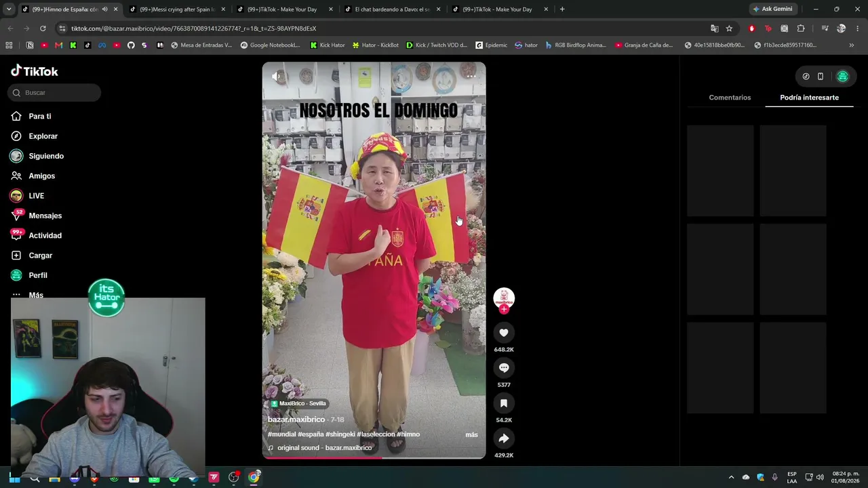Show more bookmarks with the chevron
The height and width of the screenshot is (488, 868).
852,45
